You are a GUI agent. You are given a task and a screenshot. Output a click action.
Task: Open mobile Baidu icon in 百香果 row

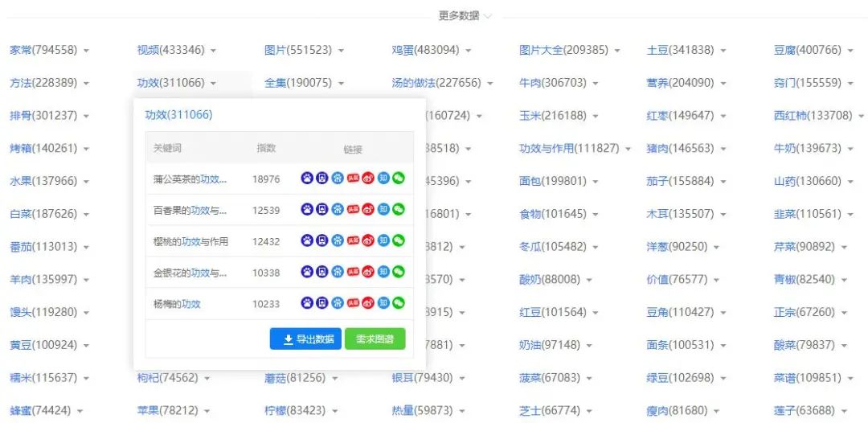pyautogui.click(x=322, y=209)
